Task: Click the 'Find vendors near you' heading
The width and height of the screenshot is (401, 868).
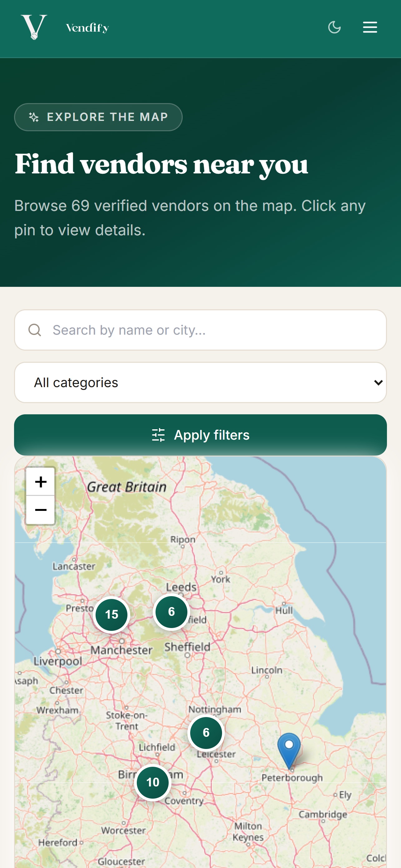Action: point(161,164)
